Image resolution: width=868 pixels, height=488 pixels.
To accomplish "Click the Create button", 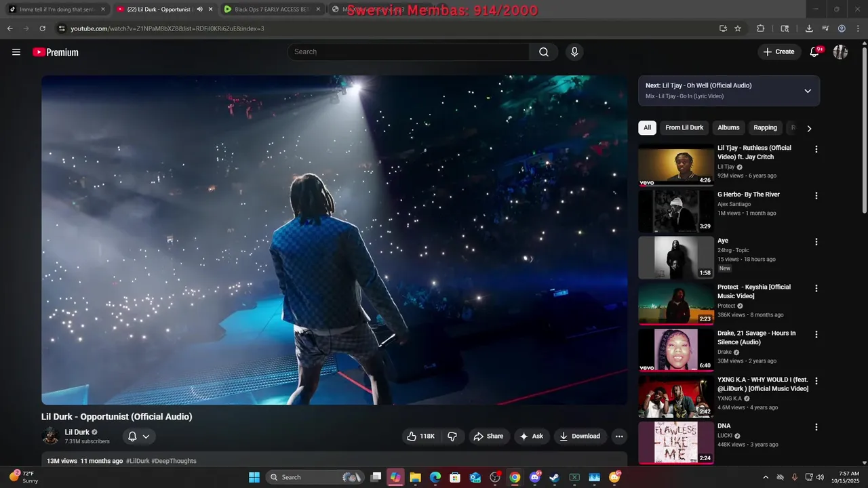I will point(779,52).
